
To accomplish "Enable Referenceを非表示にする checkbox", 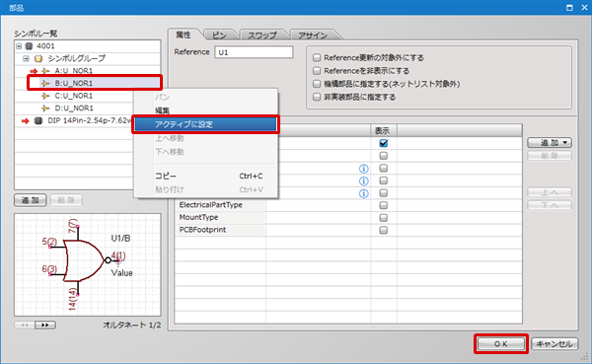I will coord(317,71).
